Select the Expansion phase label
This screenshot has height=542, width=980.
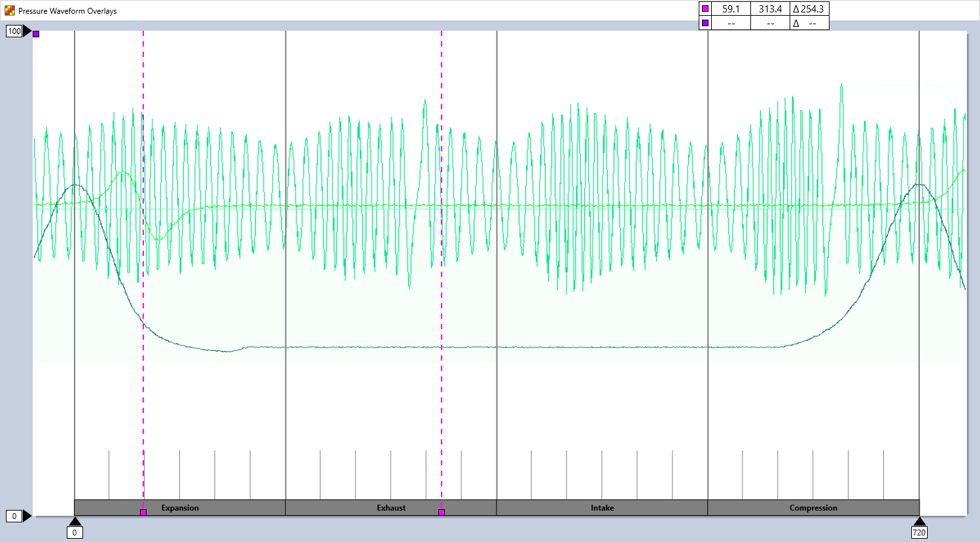coord(179,507)
